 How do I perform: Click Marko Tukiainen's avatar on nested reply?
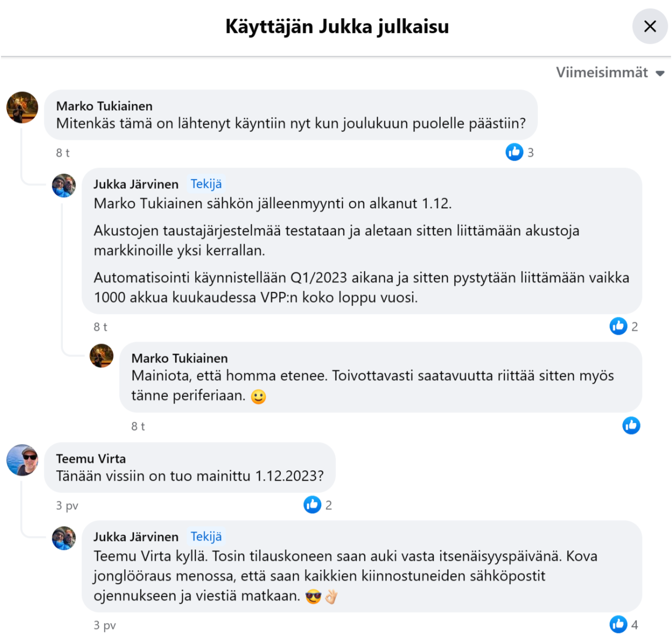point(101,356)
